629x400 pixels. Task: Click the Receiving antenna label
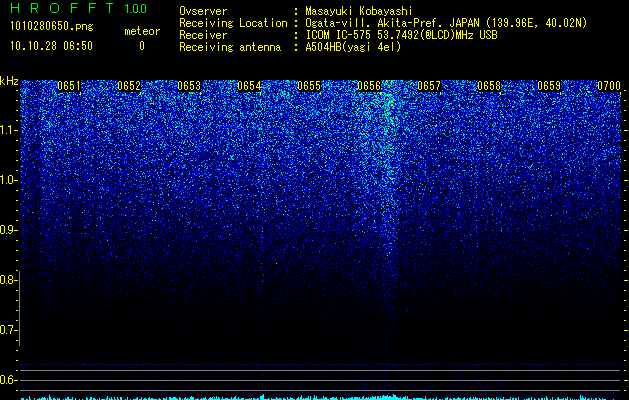[x=230, y=47]
